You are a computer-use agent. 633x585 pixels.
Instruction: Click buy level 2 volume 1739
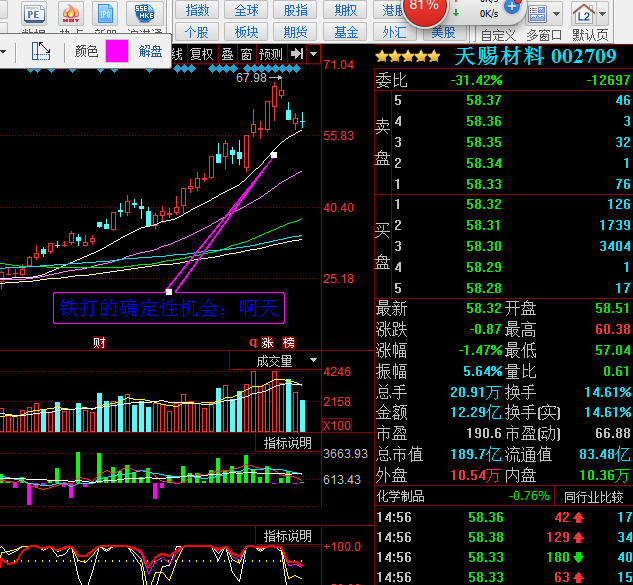(615, 225)
